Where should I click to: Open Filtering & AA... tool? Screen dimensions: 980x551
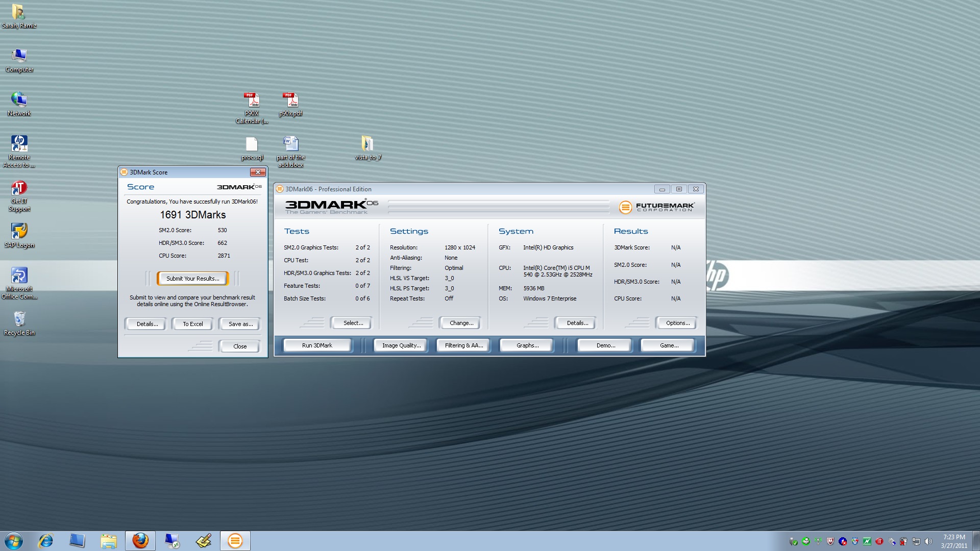click(463, 345)
